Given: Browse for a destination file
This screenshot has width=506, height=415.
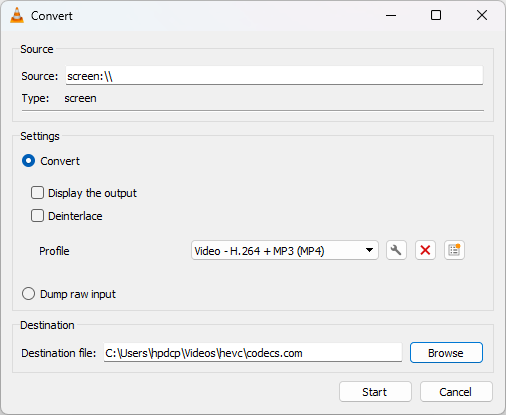Looking at the screenshot, I should tap(446, 353).
